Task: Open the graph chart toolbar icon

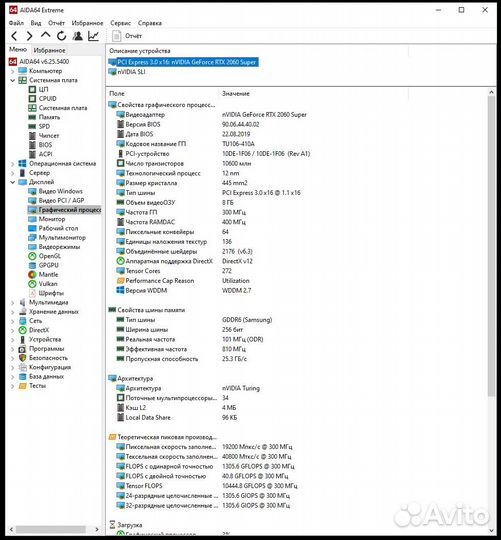Action: (x=93, y=36)
